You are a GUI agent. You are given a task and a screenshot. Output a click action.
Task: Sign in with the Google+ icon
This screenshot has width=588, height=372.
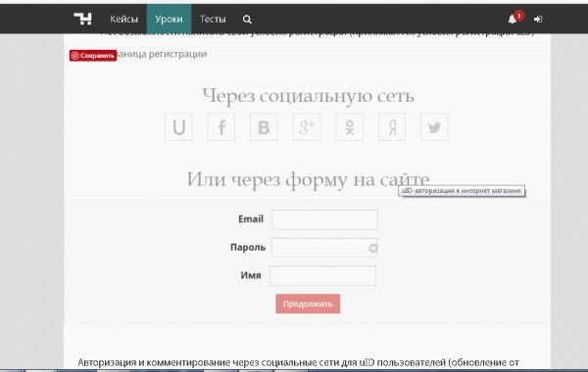[x=307, y=127]
